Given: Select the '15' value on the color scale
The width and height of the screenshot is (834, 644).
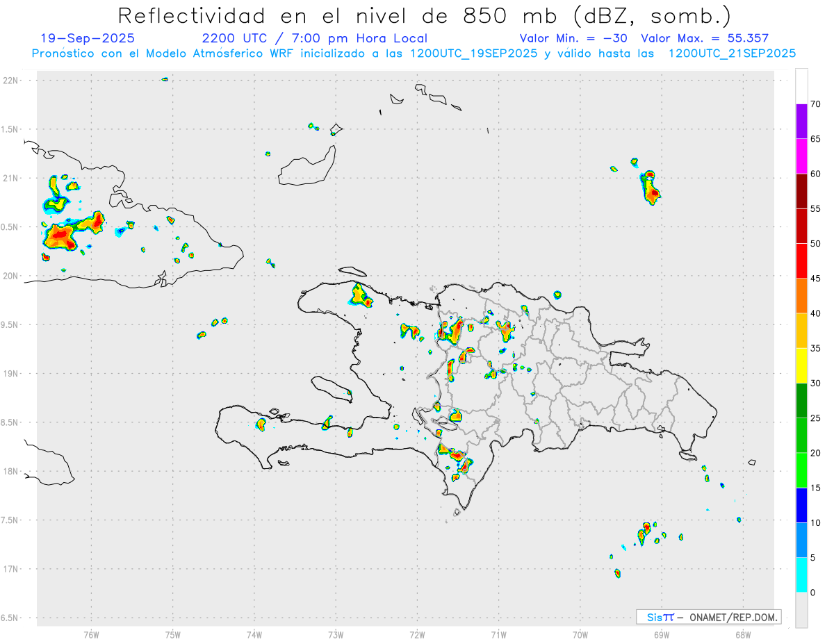Looking at the screenshot, I should coord(816,488).
